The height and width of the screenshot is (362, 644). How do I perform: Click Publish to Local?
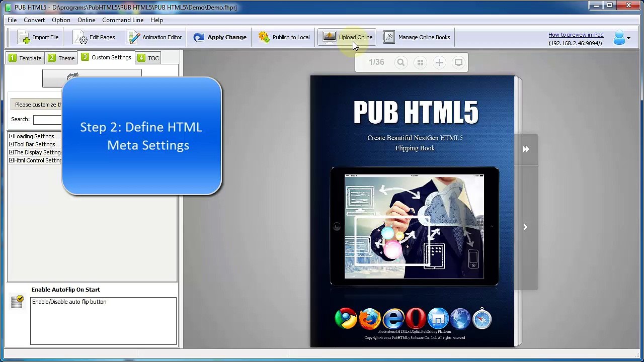pos(284,37)
